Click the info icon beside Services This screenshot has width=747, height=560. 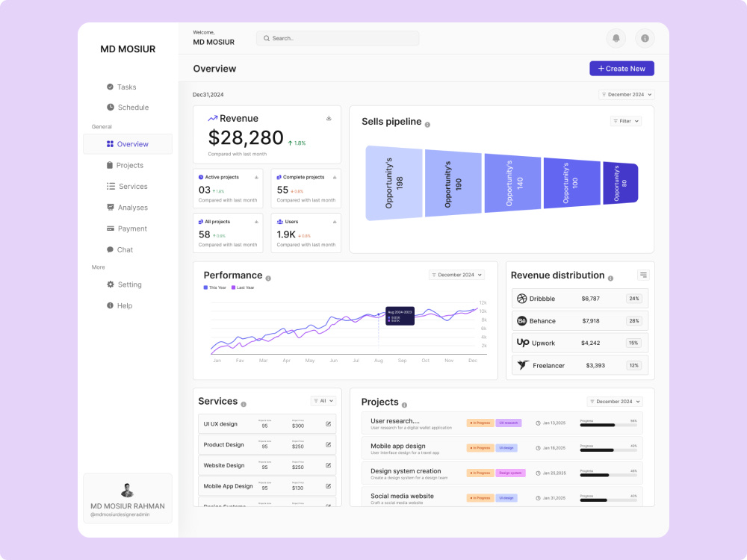pyautogui.click(x=244, y=404)
